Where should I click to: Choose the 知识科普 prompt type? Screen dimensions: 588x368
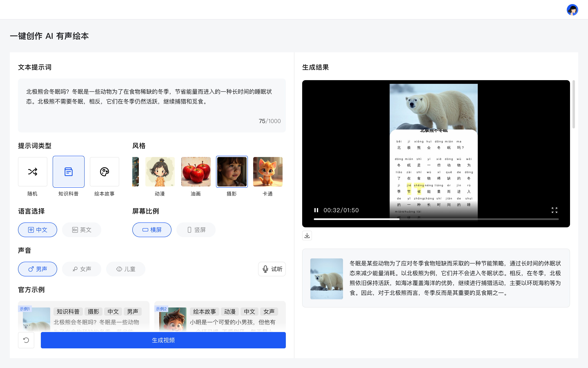pyautogui.click(x=69, y=172)
